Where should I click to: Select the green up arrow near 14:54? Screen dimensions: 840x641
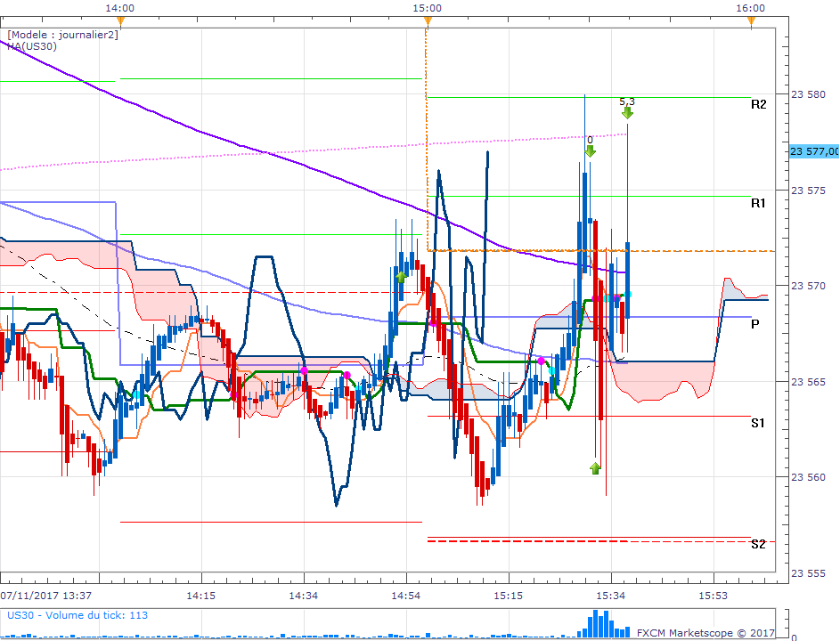click(401, 277)
